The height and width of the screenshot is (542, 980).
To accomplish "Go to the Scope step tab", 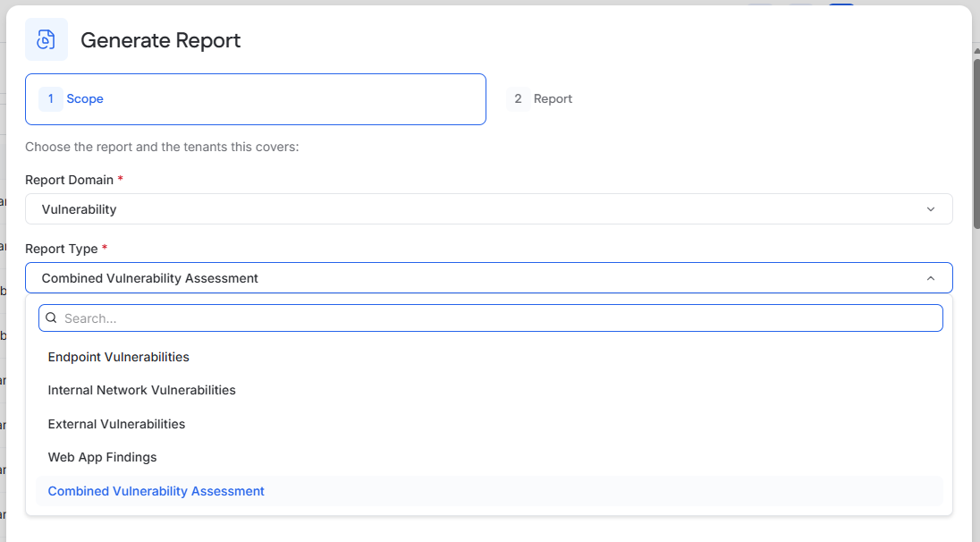I will (256, 99).
